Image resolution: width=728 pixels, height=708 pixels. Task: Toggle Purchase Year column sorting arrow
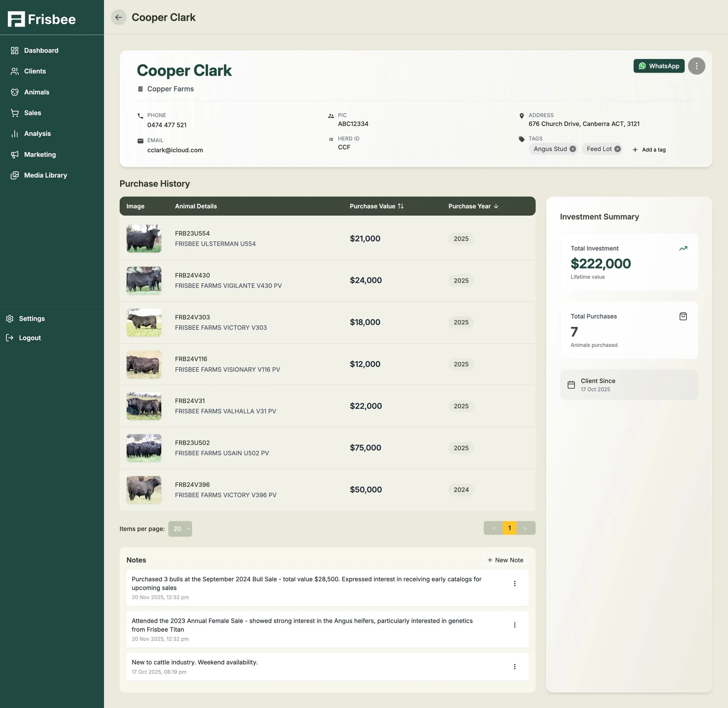[496, 206]
